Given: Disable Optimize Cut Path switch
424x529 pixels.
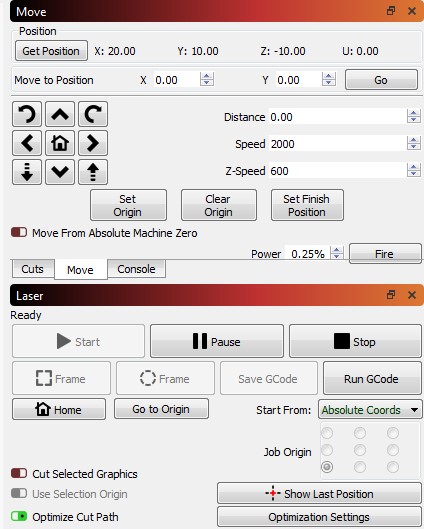Looking at the screenshot, I should tap(19, 516).
